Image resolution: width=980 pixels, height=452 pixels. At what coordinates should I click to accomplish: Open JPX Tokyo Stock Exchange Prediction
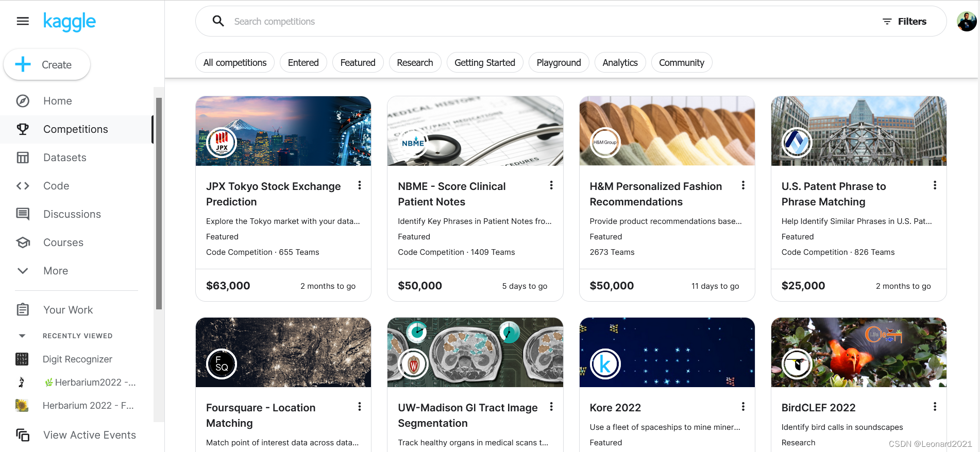pyautogui.click(x=274, y=194)
